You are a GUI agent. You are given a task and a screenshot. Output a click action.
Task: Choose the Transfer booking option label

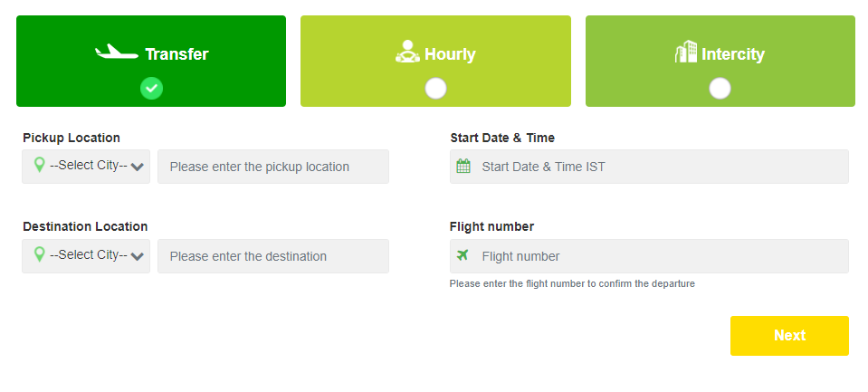point(177,54)
